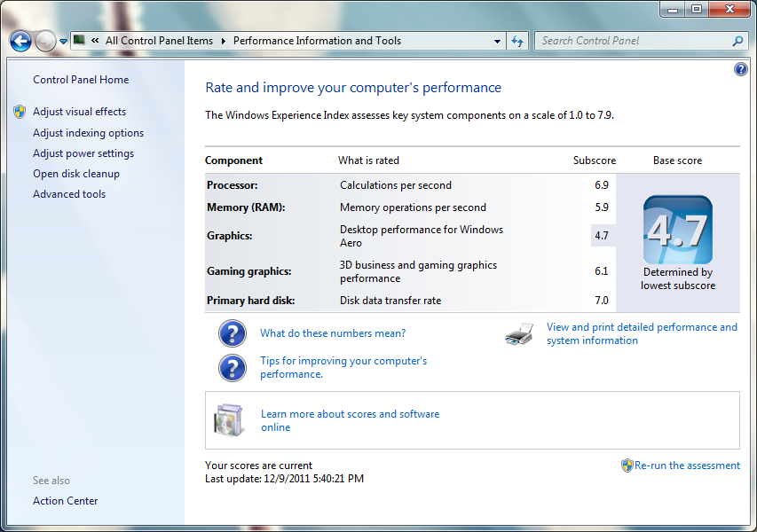Click the Graphics subscore 4.7 cell
Image resolution: width=757 pixels, height=532 pixels.
602,236
